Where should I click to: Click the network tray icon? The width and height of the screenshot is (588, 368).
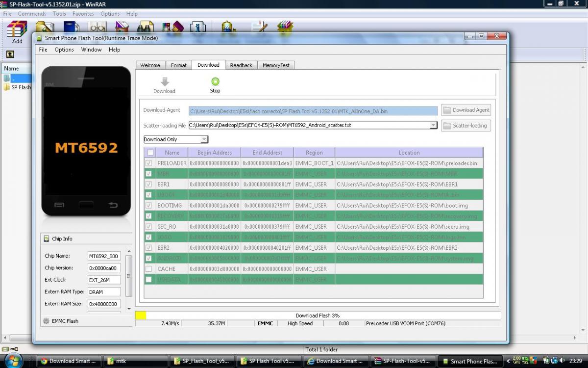click(x=553, y=361)
